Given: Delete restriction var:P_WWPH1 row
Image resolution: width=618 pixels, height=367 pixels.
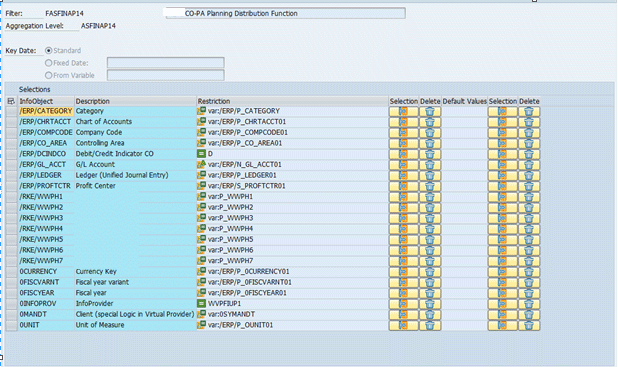Looking at the screenshot, I should pyautogui.click(x=430, y=197).
